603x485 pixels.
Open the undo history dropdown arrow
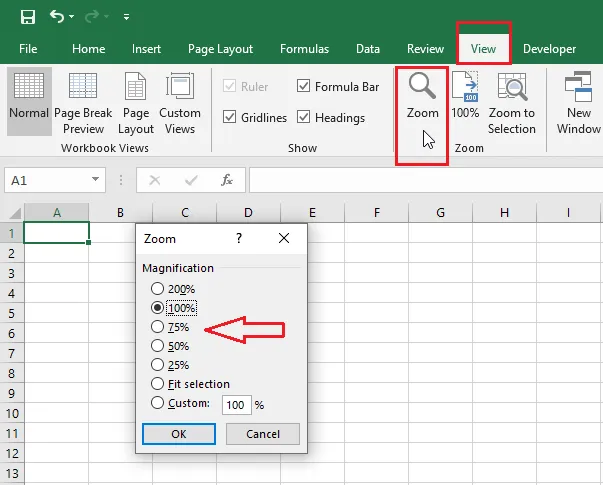pos(72,17)
